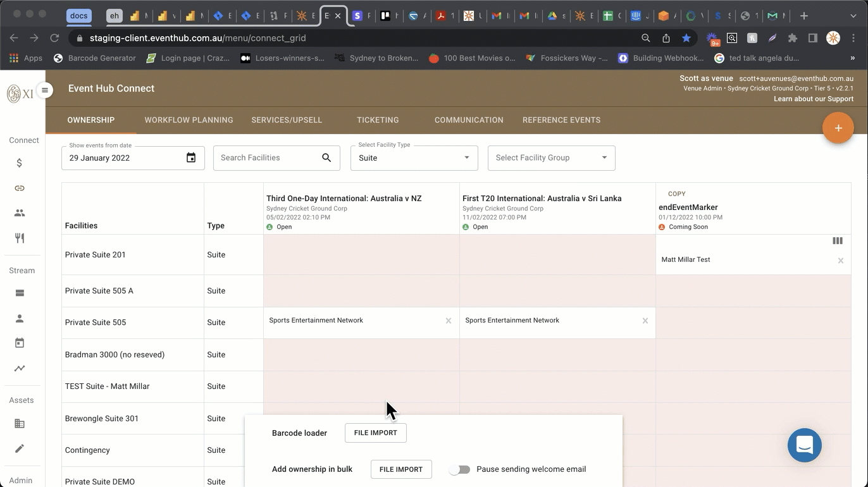Click Learn about our Support link

813,99
